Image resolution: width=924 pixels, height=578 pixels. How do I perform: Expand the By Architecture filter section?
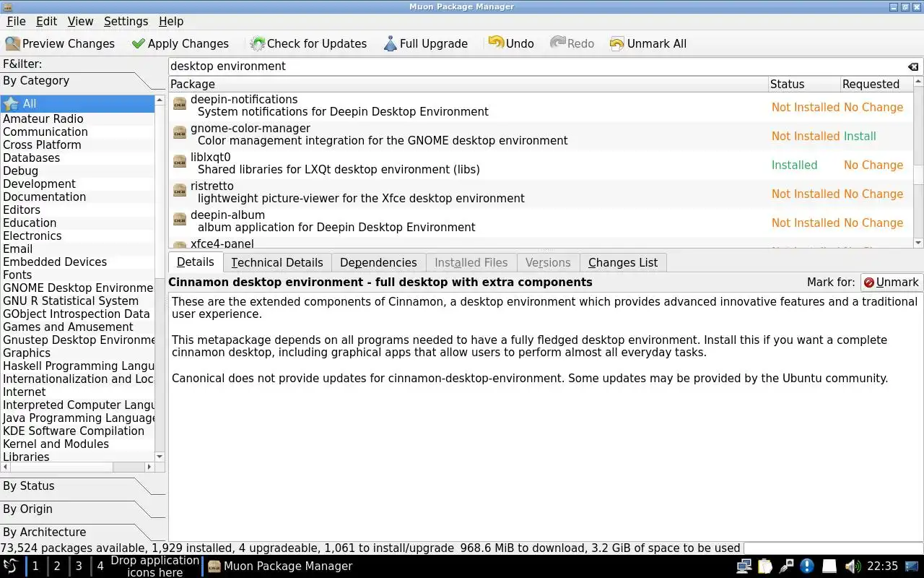(83, 532)
